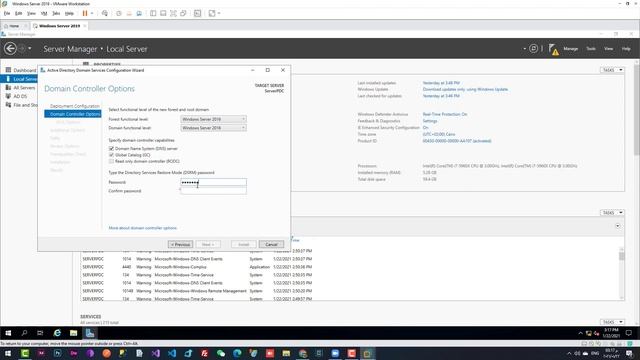Click Server Manager icon in guest taskbar
This screenshot has height=360, width=640.
(x=90, y=333)
